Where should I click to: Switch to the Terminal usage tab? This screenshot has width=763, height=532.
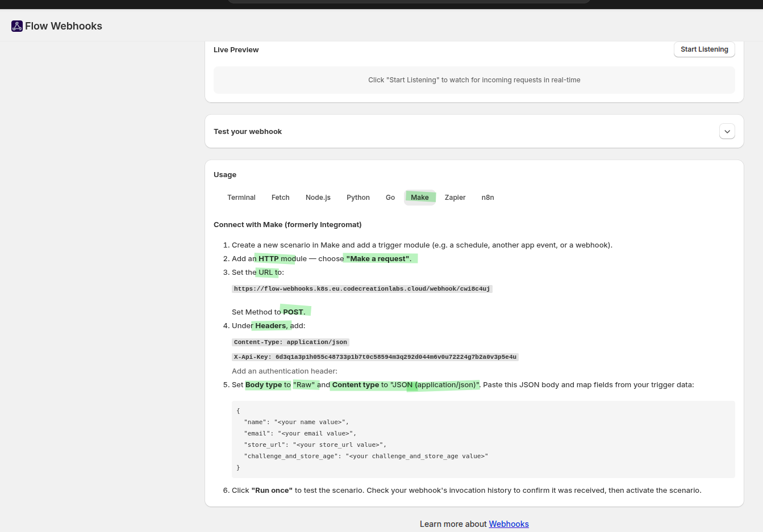(x=241, y=198)
